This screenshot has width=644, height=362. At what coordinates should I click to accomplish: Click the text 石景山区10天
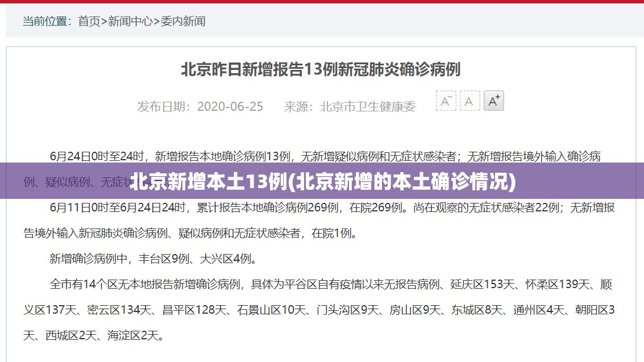272,310
